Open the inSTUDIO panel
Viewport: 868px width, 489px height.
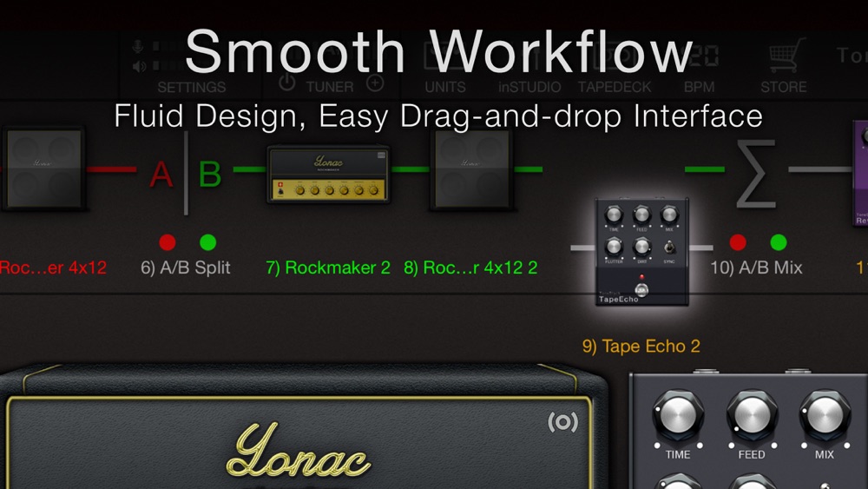pyautogui.click(x=529, y=87)
